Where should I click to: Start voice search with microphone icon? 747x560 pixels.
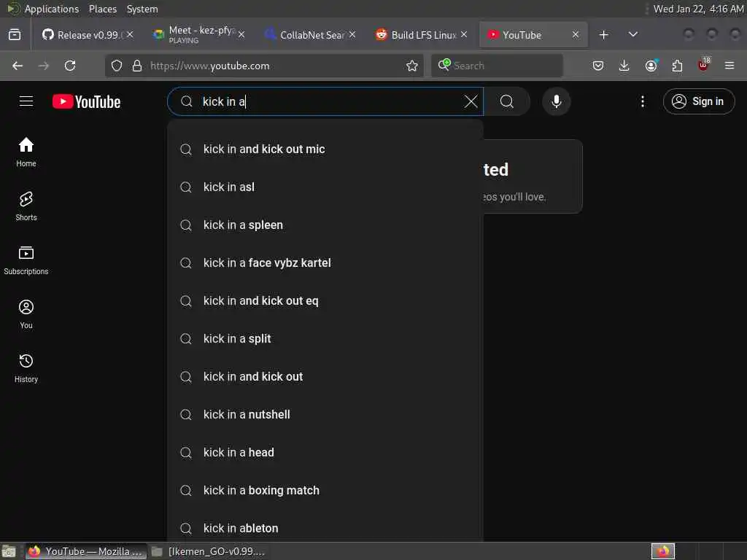click(556, 101)
